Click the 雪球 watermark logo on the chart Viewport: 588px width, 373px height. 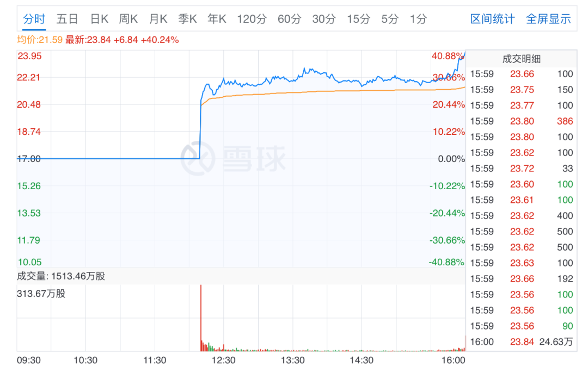pos(233,158)
